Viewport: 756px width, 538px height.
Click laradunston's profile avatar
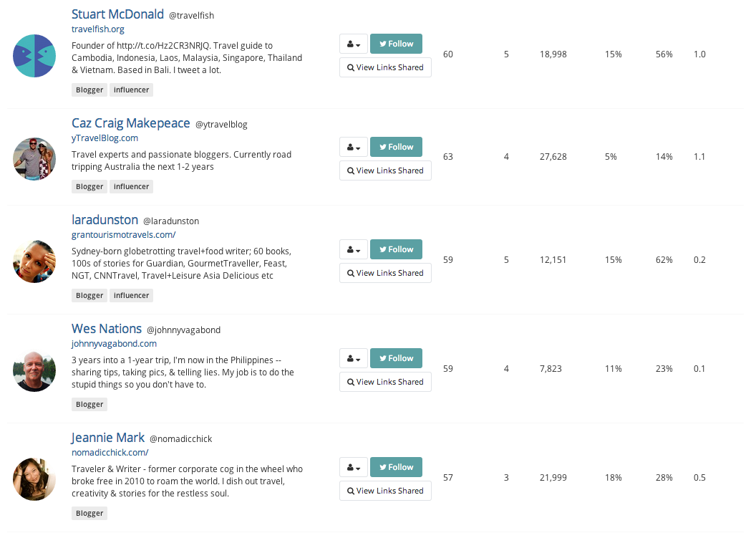(34, 261)
